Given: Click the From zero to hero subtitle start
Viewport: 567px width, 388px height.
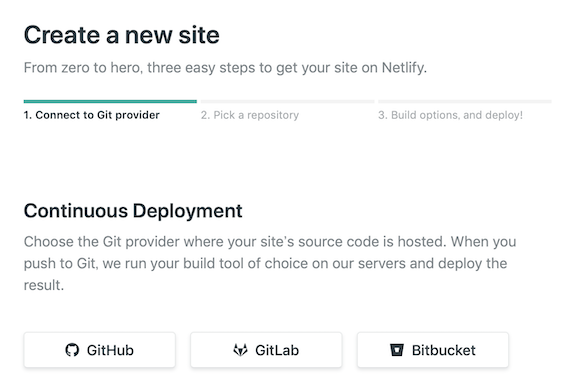Looking at the screenshot, I should [x=82, y=68].
